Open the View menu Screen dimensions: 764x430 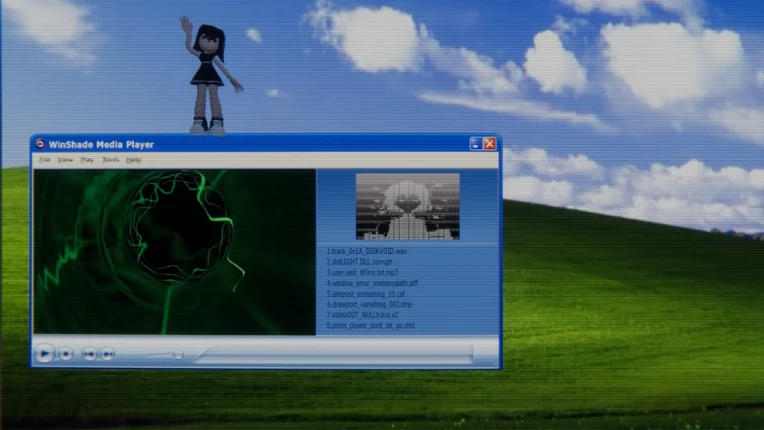pos(65,160)
